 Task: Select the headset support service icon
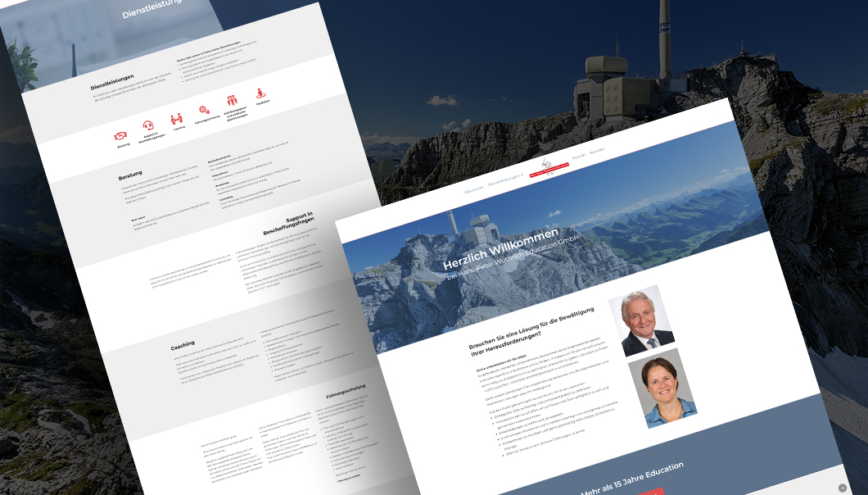(149, 126)
